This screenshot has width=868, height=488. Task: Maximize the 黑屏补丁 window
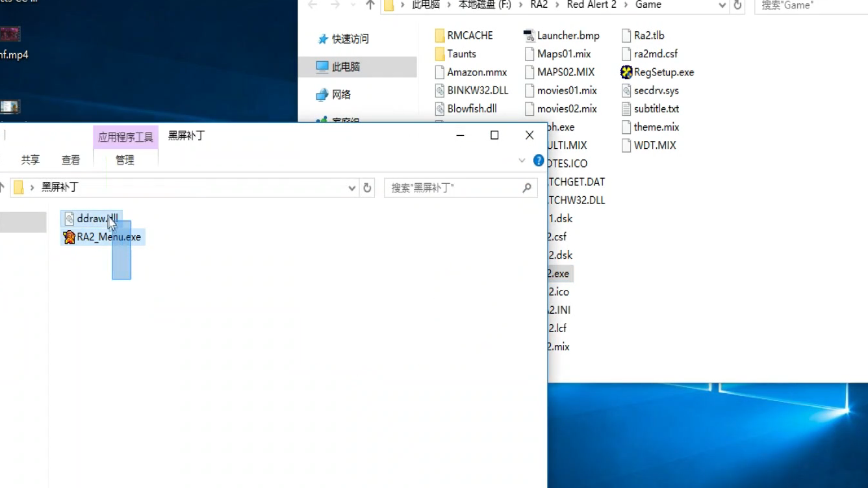(x=494, y=135)
